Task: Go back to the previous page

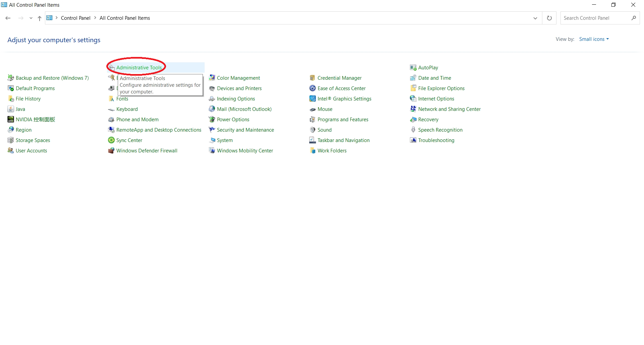Action: pos(8,18)
